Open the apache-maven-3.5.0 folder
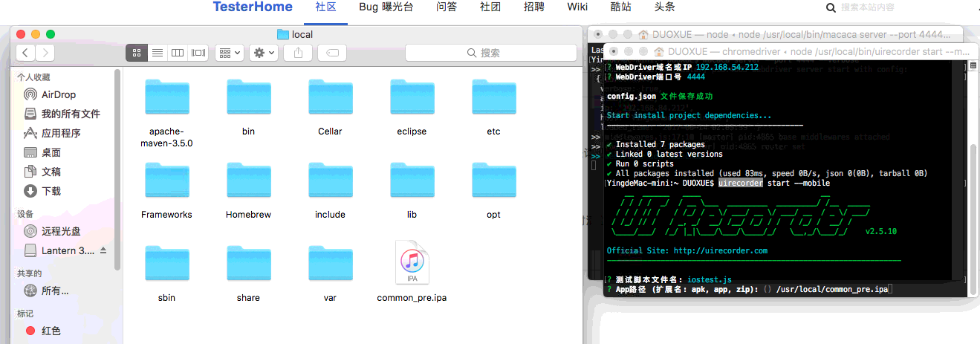 pyautogui.click(x=166, y=97)
